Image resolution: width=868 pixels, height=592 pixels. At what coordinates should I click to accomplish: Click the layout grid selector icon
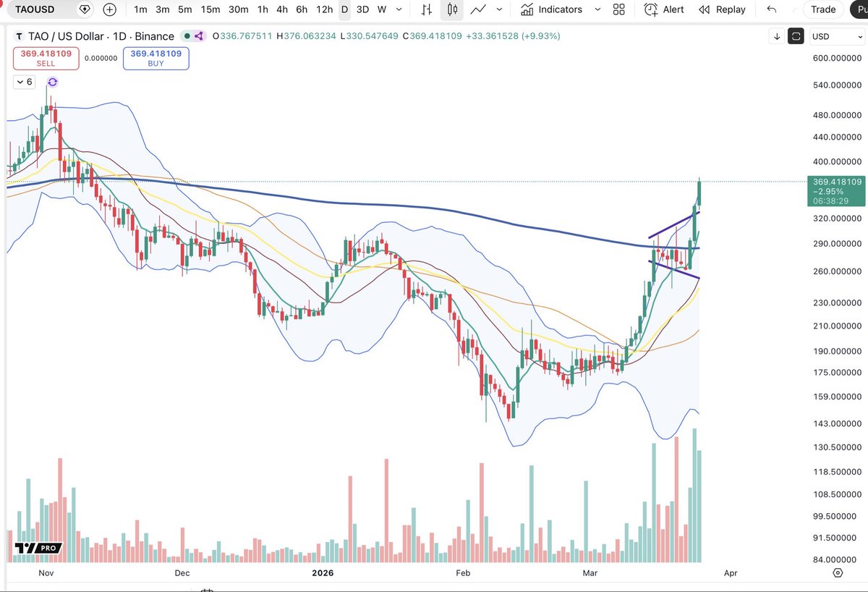(x=618, y=9)
